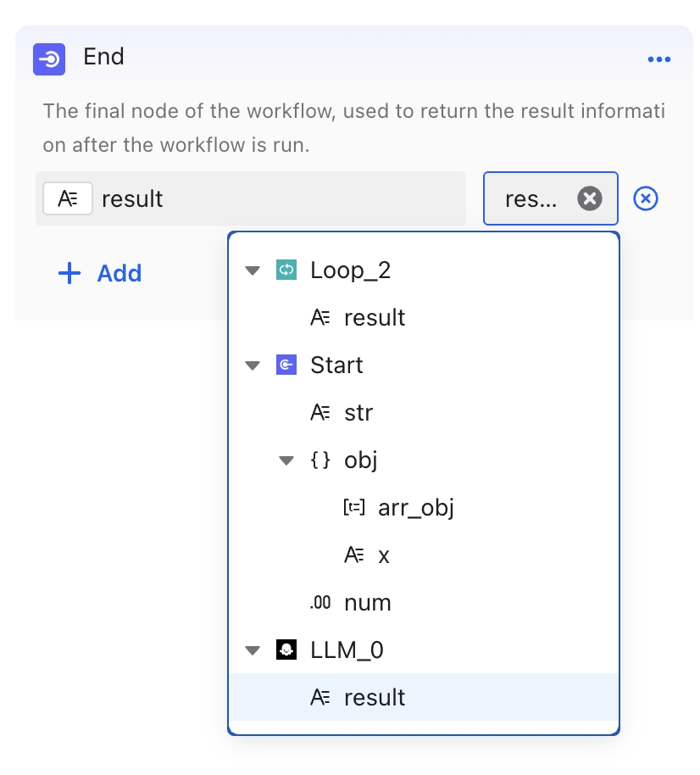The width and height of the screenshot is (700, 775).
Task: Collapse the obj object fields
Action: click(286, 460)
